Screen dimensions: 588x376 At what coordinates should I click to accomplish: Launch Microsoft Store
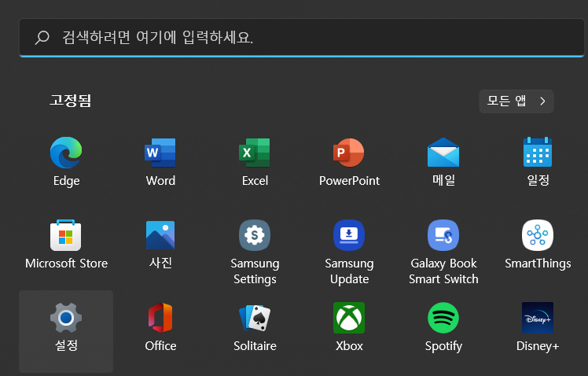tap(66, 245)
